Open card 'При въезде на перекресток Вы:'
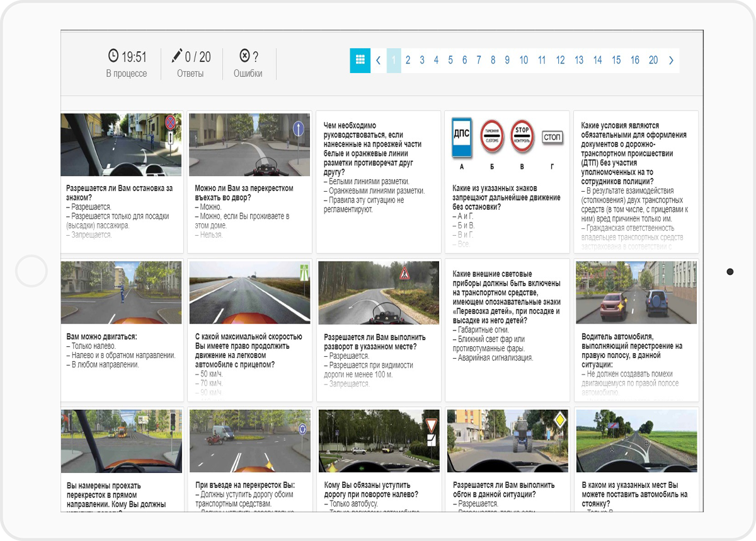 [250, 459]
